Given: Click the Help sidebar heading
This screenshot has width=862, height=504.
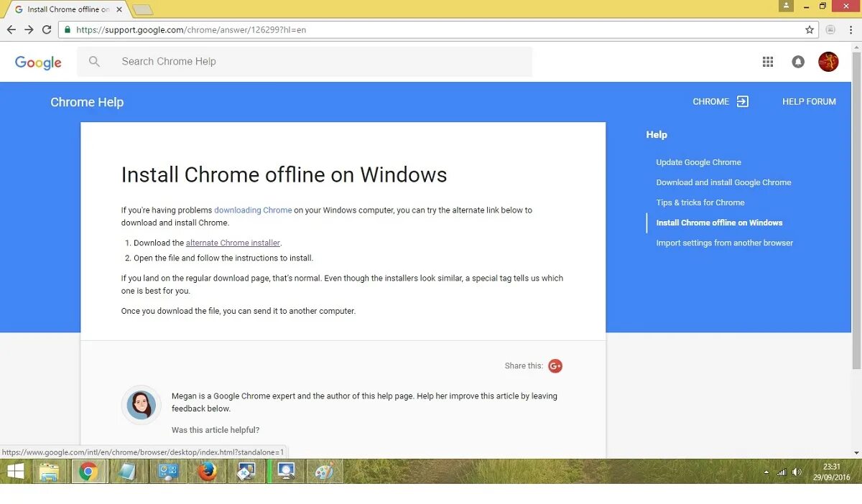Looking at the screenshot, I should click(x=657, y=134).
